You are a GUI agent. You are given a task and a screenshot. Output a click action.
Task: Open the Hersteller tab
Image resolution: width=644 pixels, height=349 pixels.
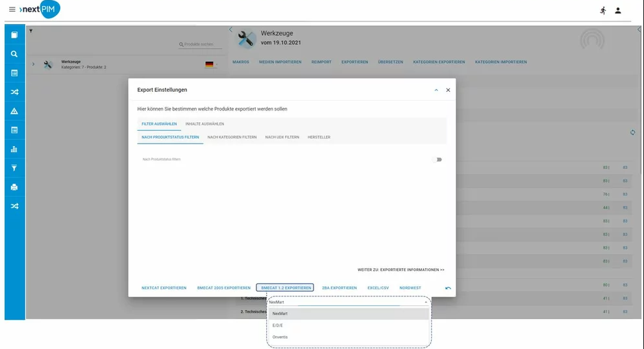click(x=319, y=137)
